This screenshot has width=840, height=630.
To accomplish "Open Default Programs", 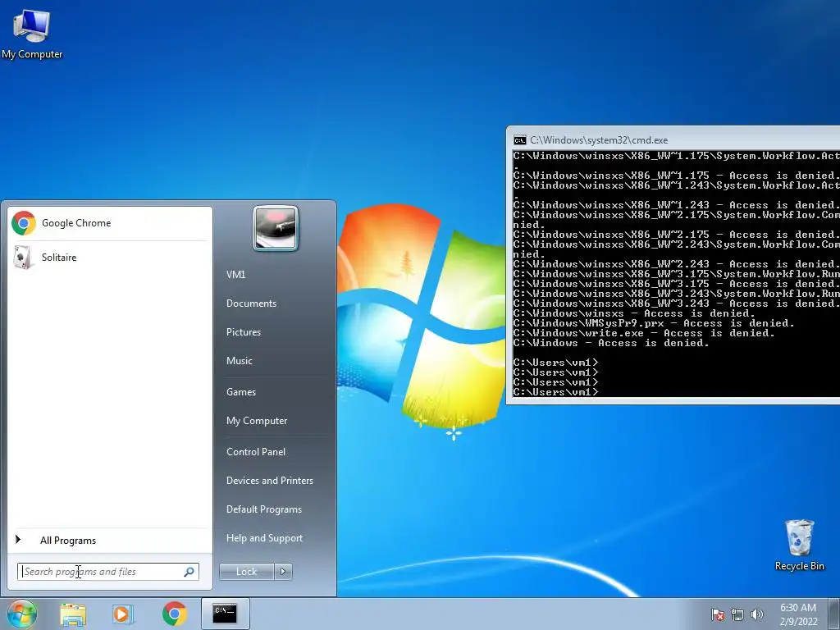I will (x=263, y=509).
